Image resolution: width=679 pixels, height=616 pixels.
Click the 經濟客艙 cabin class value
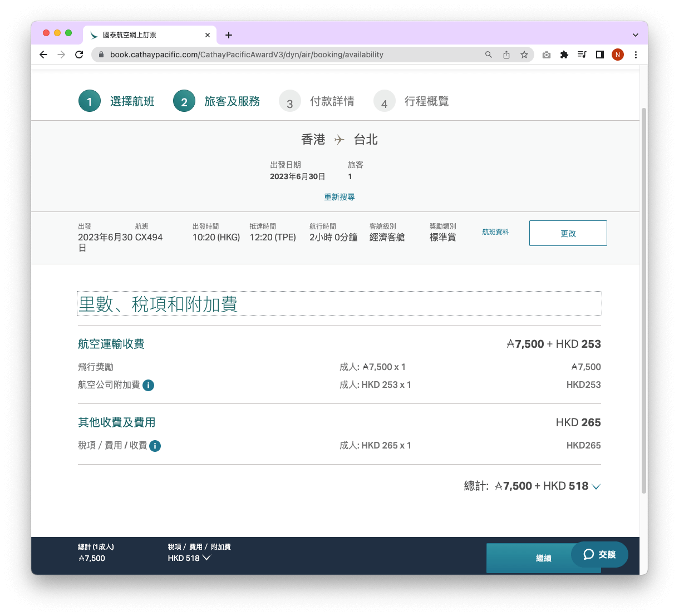pyautogui.click(x=387, y=237)
